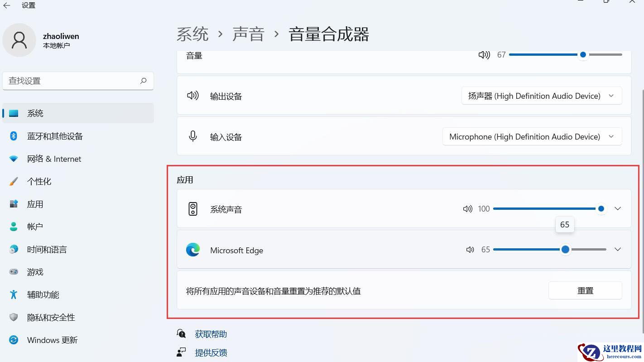
Task: Expand the 系统声音 details chevron
Action: click(618, 208)
